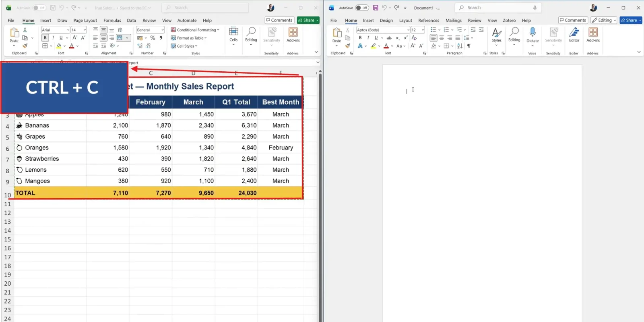Click the Share button in Excel
The width and height of the screenshot is (644, 322).
[308, 20]
